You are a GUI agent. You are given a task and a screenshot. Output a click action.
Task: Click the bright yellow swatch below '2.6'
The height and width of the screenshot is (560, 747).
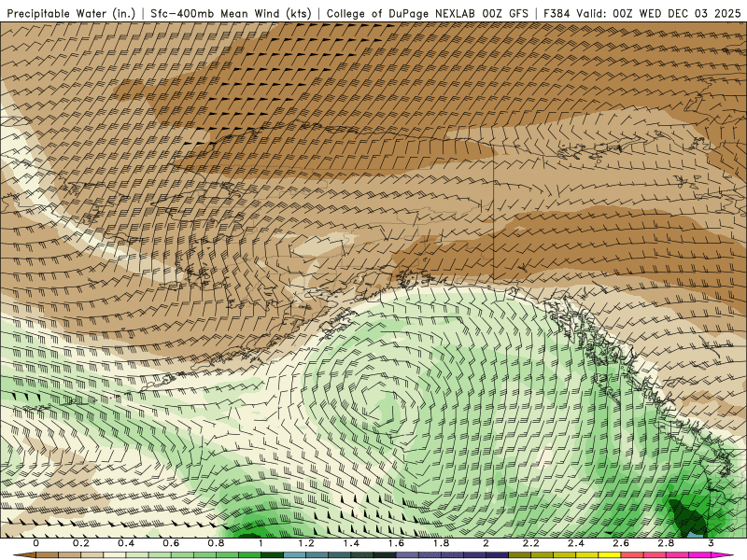point(610,555)
